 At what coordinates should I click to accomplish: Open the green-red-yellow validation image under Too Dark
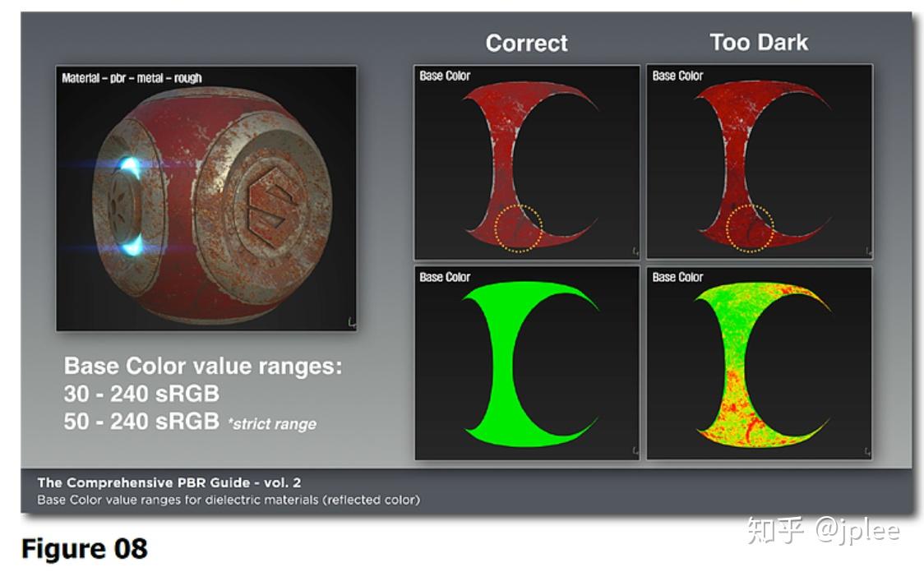760,363
